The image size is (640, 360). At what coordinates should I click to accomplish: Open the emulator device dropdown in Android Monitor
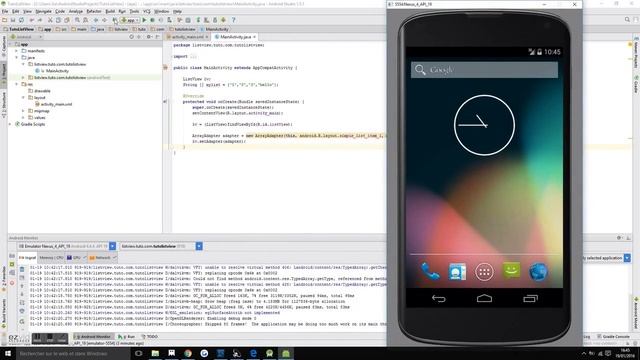(112, 246)
